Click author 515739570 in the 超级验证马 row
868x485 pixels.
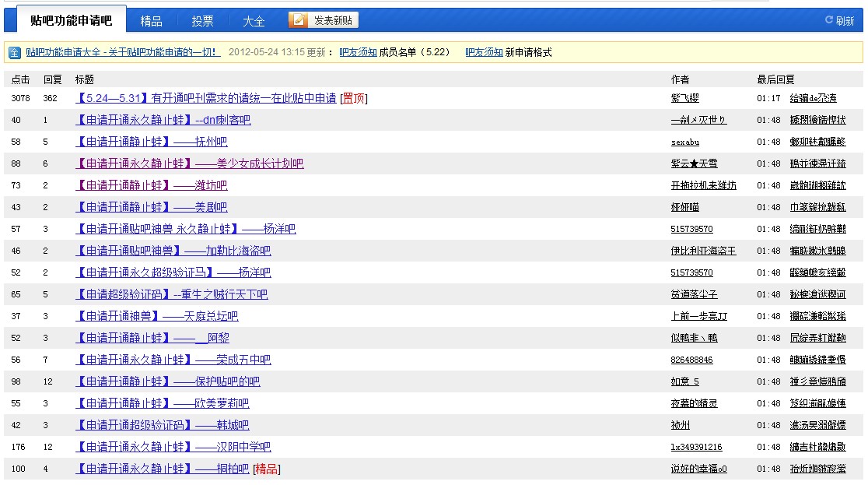(x=691, y=272)
